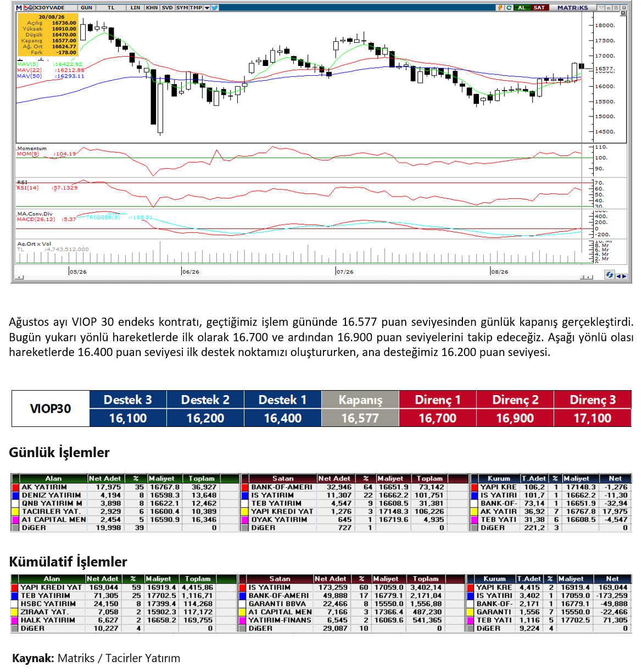The width and height of the screenshot is (642, 672).
Task: Toggle the LIN scale button
Action: pyautogui.click(x=135, y=8)
